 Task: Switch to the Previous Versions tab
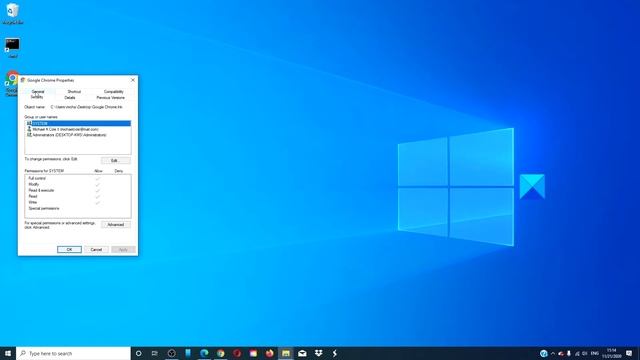click(x=110, y=98)
